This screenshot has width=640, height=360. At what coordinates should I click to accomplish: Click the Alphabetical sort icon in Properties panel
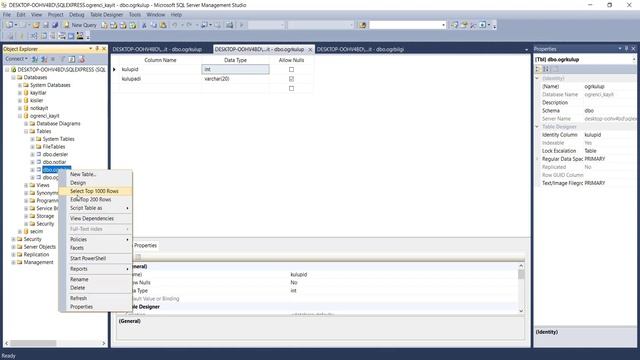[546, 69]
